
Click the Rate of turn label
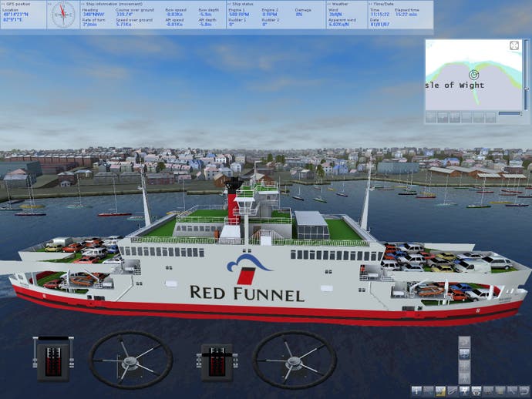pyautogui.click(x=93, y=20)
